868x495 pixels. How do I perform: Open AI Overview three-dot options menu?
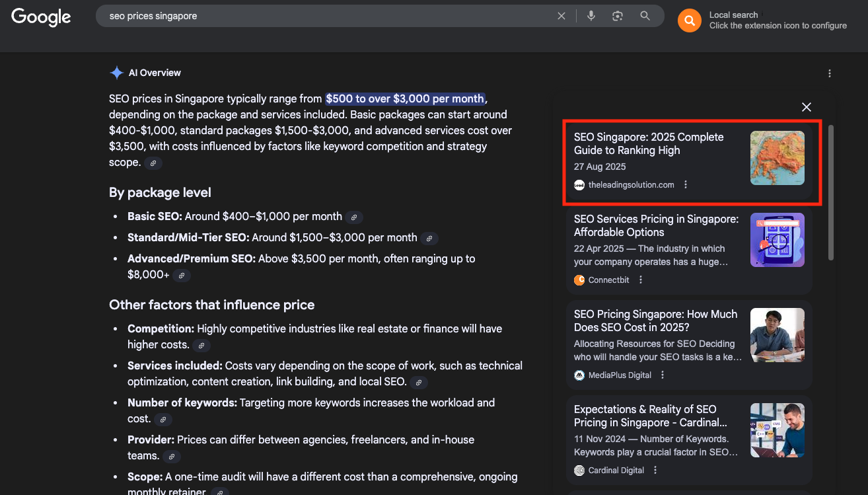(830, 73)
